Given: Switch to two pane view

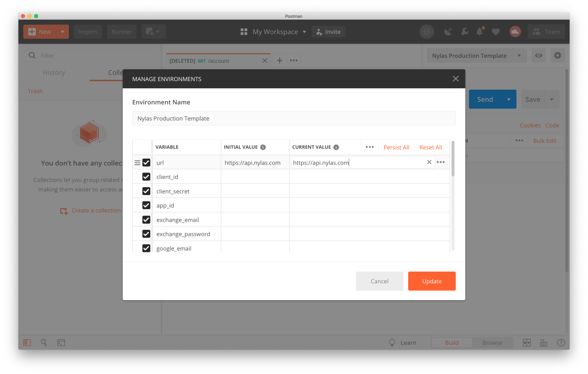Looking at the screenshot, I should click(527, 342).
